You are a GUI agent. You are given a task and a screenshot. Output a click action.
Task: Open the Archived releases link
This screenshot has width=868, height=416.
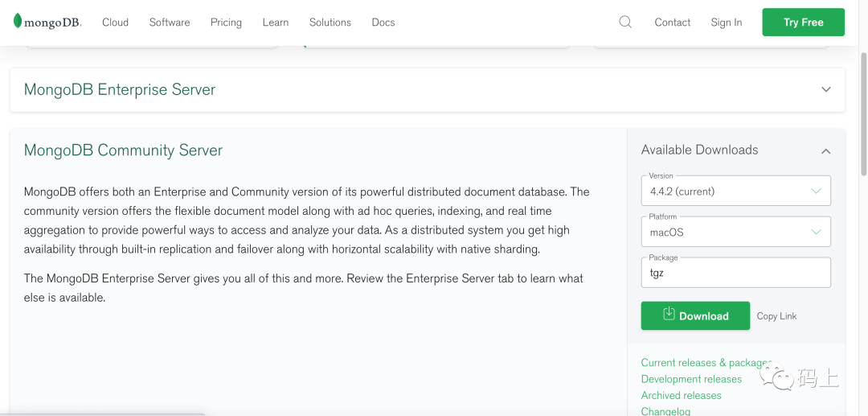[x=681, y=395]
